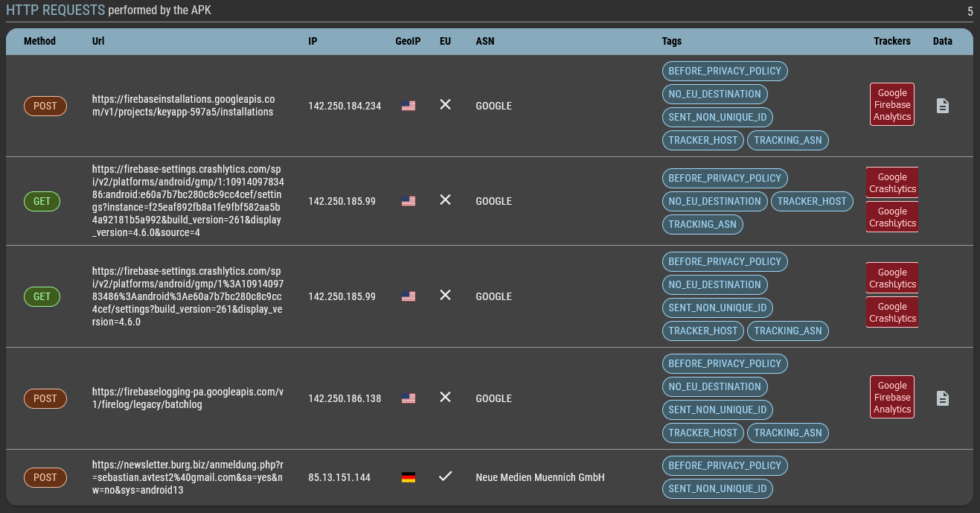This screenshot has height=513, width=980.
Task: Click NO_EU_DESTINATION tag in instance=f25eaf row
Action: (715, 201)
